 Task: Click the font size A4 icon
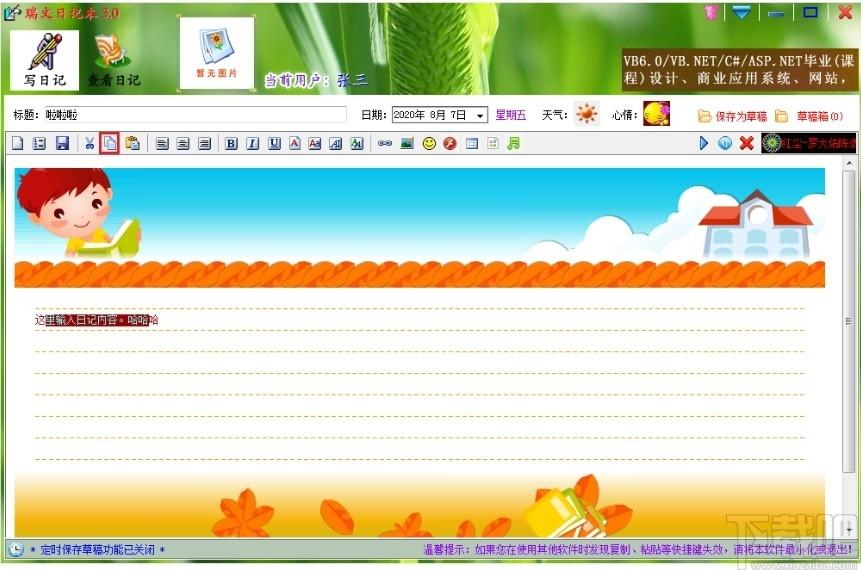click(357, 143)
